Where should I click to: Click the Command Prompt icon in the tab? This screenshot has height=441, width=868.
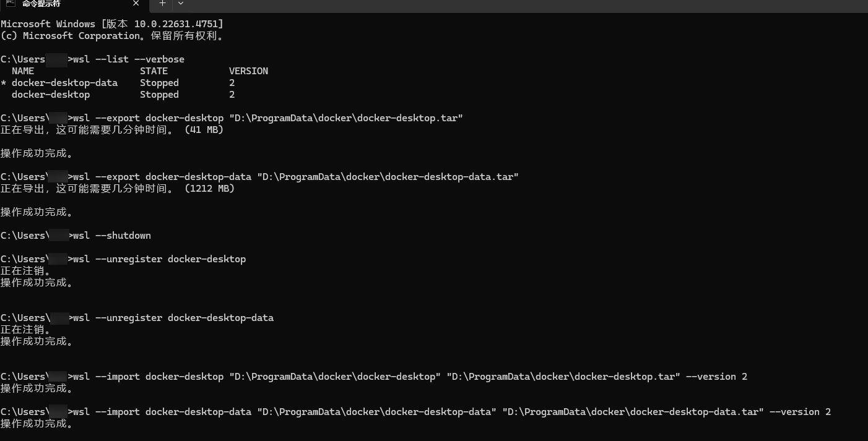pyautogui.click(x=11, y=3)
